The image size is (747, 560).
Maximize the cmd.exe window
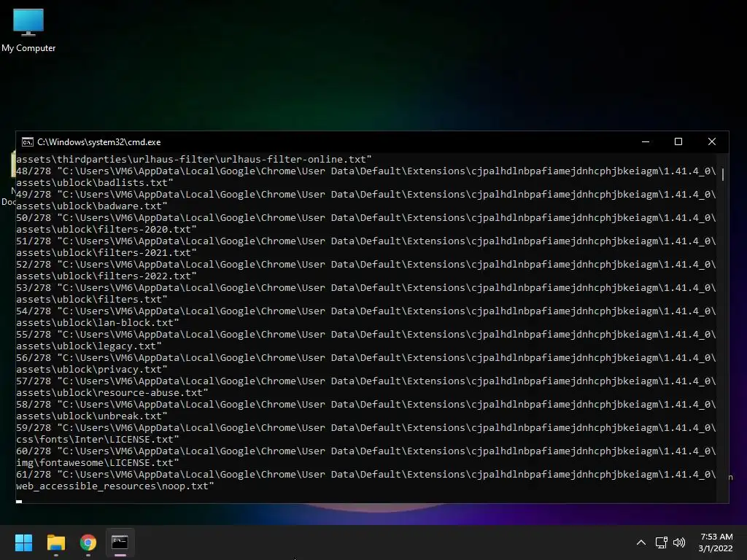coord(678,142)
